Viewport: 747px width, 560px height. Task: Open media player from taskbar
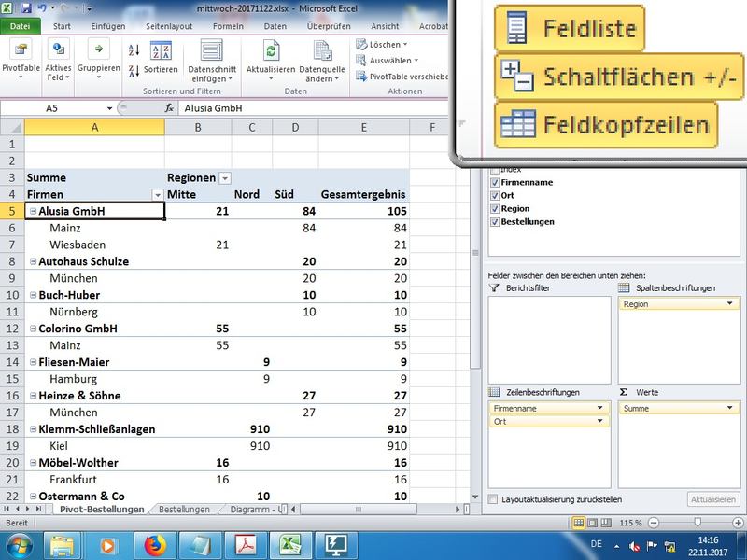coord(108,546)
